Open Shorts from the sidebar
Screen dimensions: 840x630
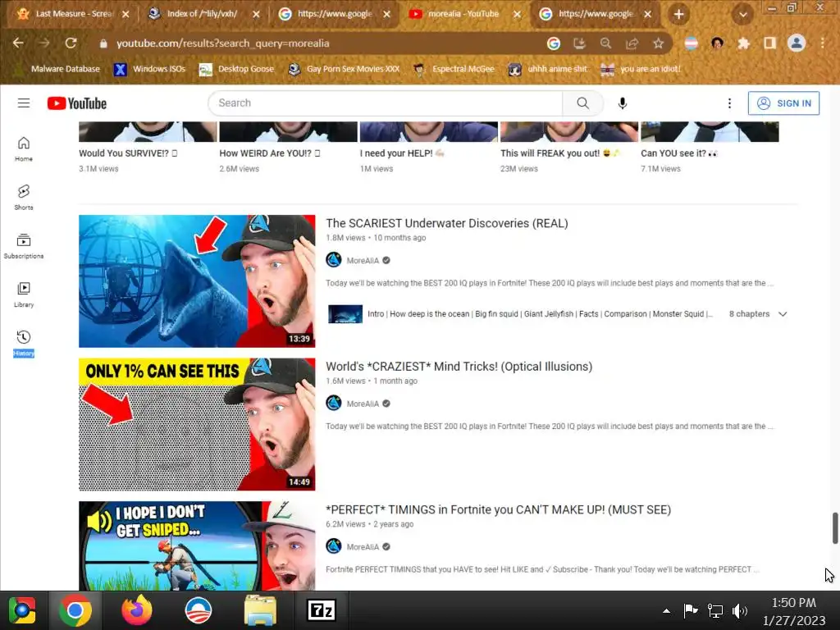click(24, 197)
